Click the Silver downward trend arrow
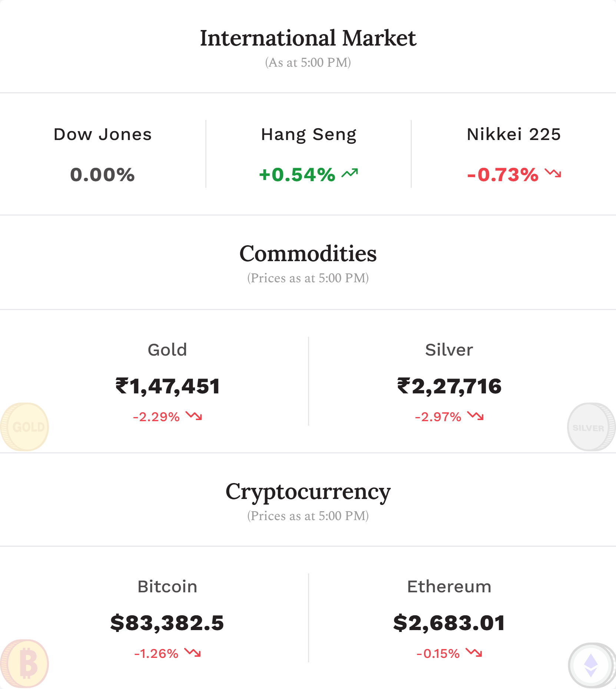The width and height of the screenshot is (616, 689). [476, 416]
